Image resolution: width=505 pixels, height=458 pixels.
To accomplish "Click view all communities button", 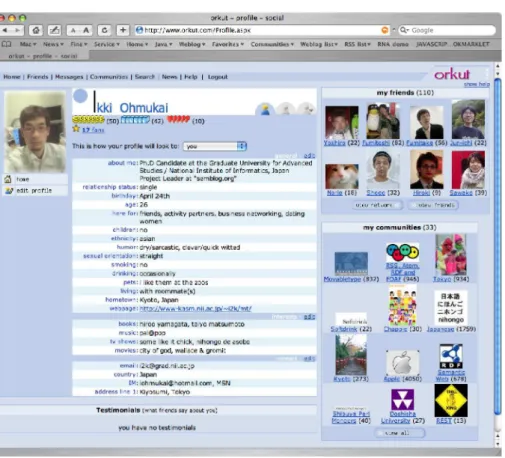I will (x=399, y=433).
